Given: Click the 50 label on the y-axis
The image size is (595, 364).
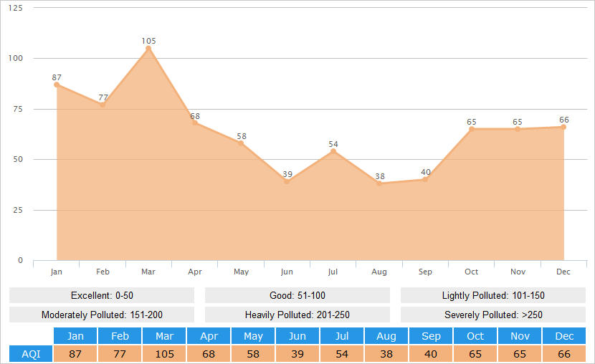Looking at the screenshot, I should pyautogui.click(x=18, y=159).
